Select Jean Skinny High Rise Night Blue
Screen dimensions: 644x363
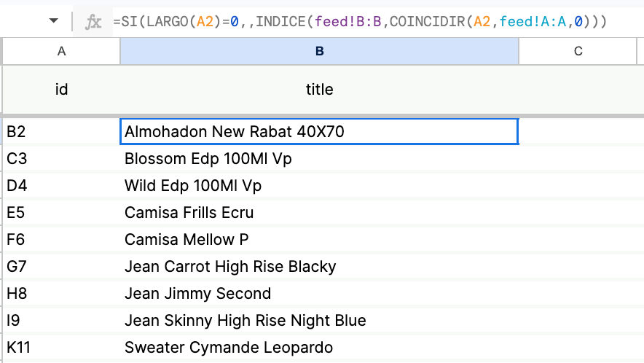(x=320, y=320)
